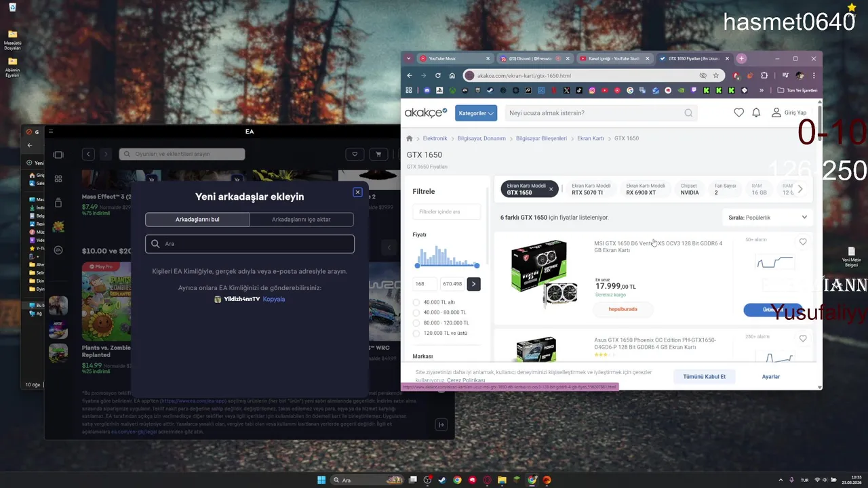Remove the GTX 1650 filter chip
868x488 pixels.
tap(551, 189)
